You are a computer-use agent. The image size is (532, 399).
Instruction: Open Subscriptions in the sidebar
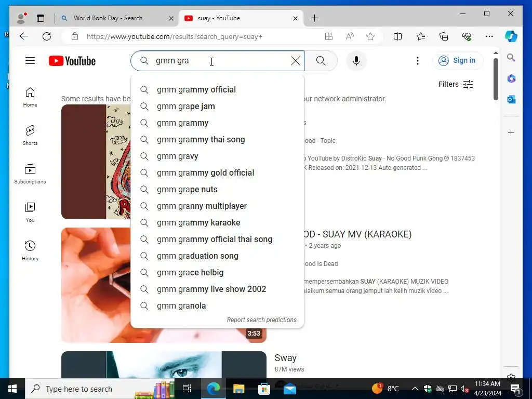[30, 174]
